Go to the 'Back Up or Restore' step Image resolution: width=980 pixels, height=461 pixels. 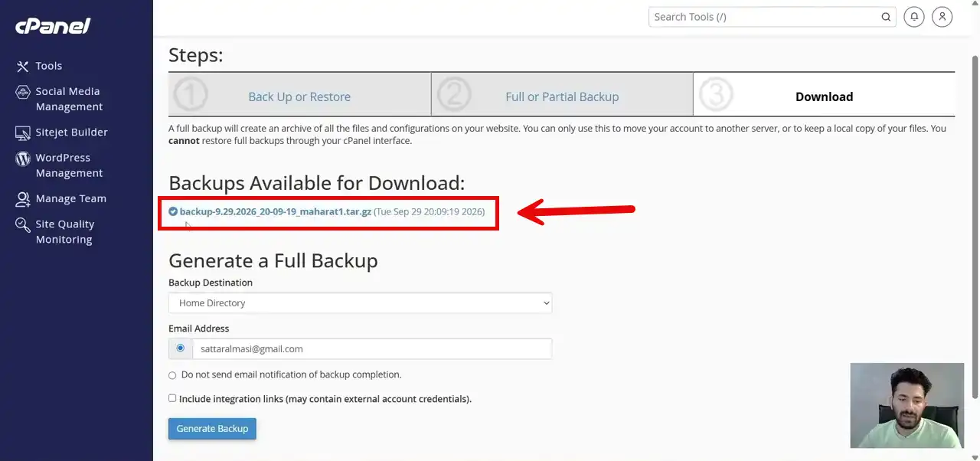click(299, 97)
